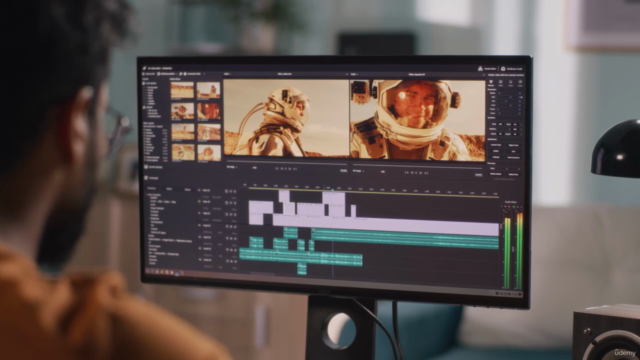640x360 pixels.
Task: Toggle the middle icon on the top video track header
Action: click(231, 191)
